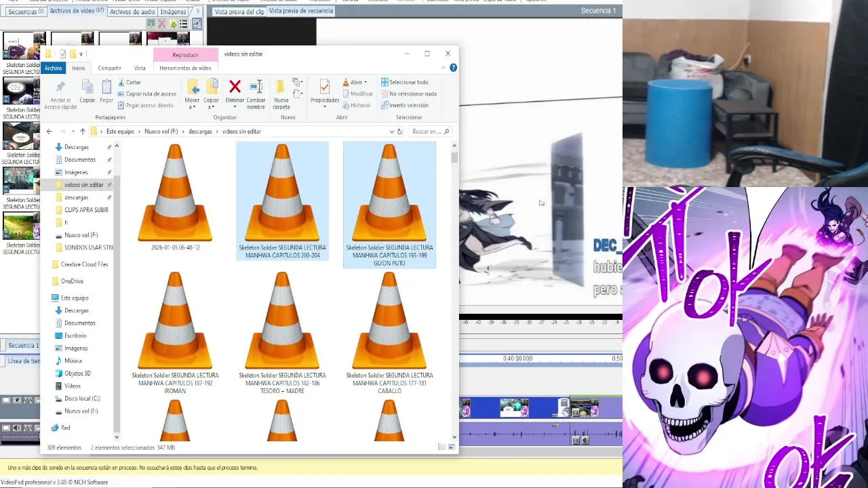Screen dimensions: 868x488
Task: Switch Explorer to details view icon
Action: click(441, 447)
